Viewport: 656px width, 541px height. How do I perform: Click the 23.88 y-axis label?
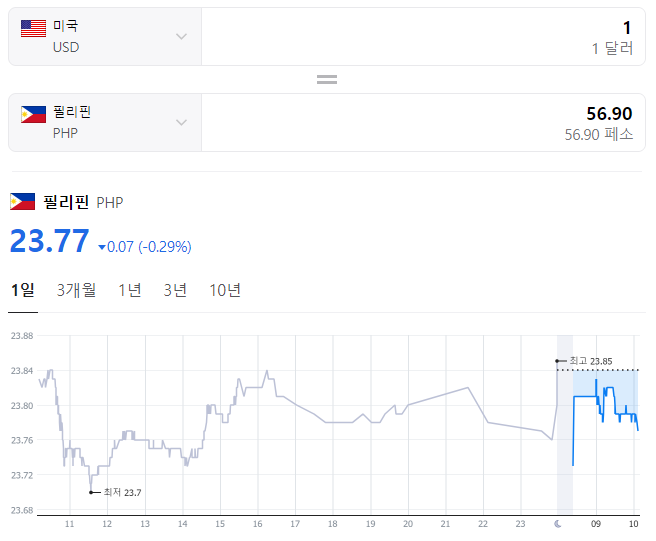coord(22,336)
